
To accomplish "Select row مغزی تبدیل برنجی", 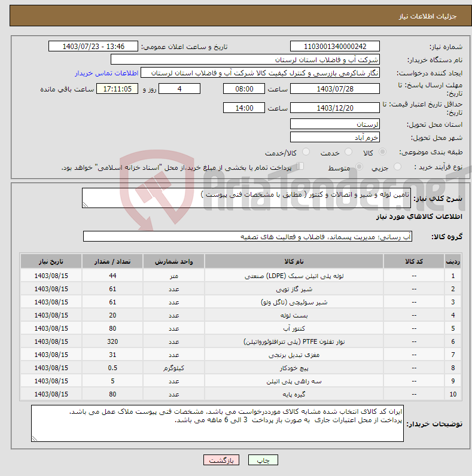I will click(x=240, y=355).
